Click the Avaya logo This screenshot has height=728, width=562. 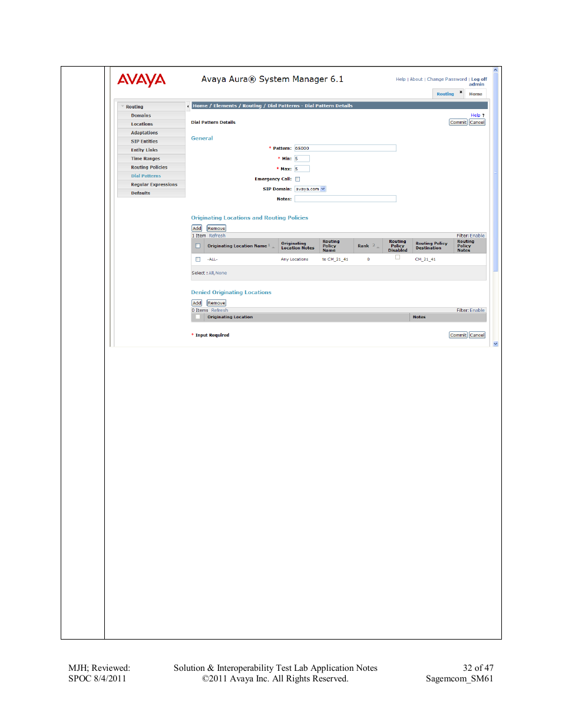coord(141,80)
